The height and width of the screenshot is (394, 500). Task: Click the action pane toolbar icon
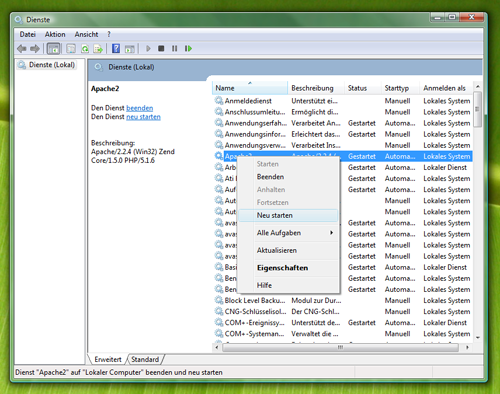[129, 49]
